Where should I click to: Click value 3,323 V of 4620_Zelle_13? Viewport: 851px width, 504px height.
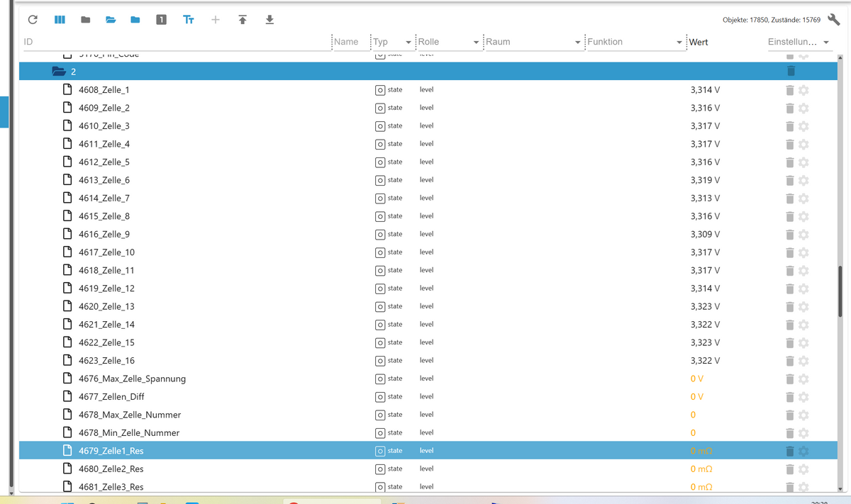705,306
